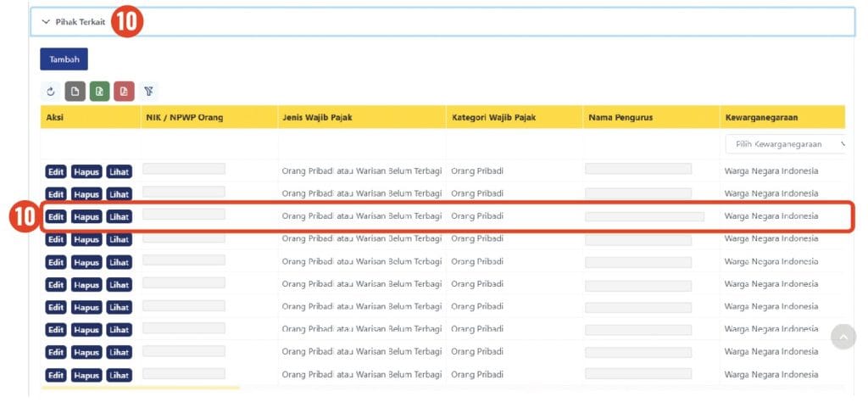
Task: Click Edit in the fourth table row
Action: 56,239
